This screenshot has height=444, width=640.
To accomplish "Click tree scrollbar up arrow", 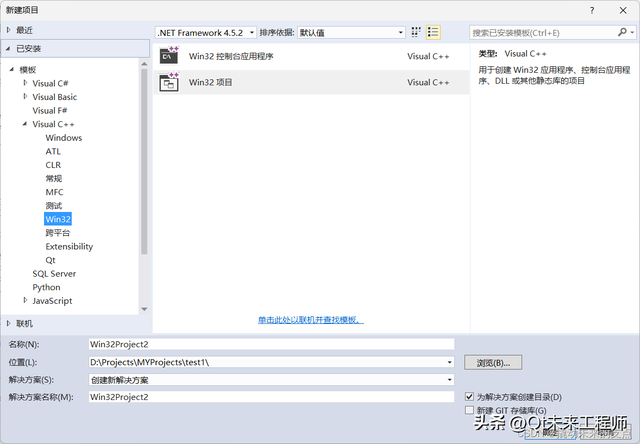I will 144,64.
